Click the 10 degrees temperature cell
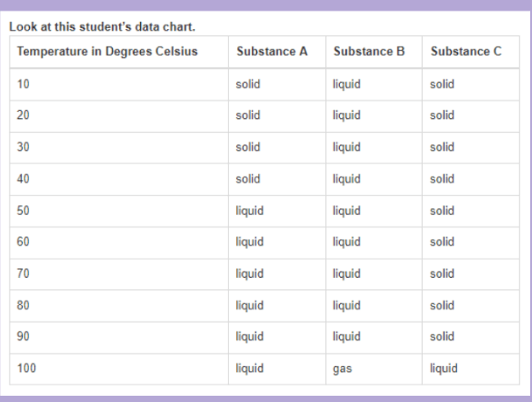 (119, 85)
